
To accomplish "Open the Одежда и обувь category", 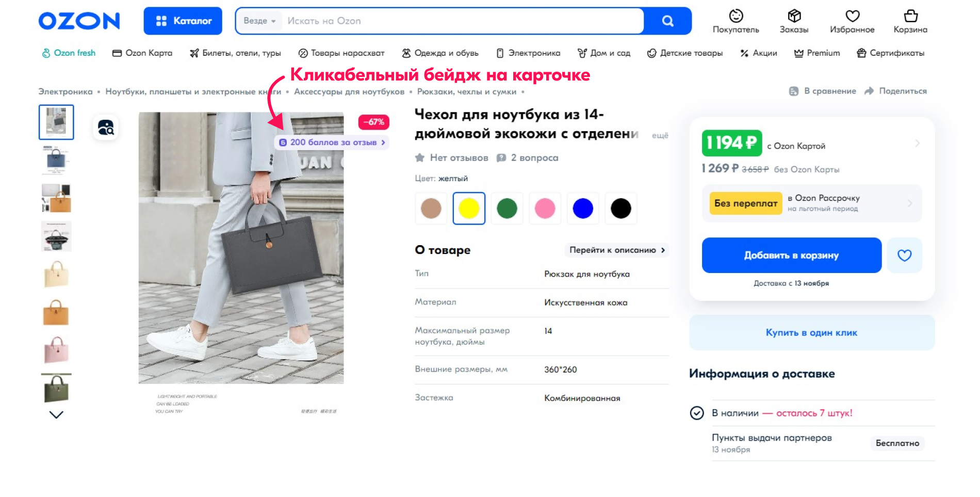I will click(440, 53).
